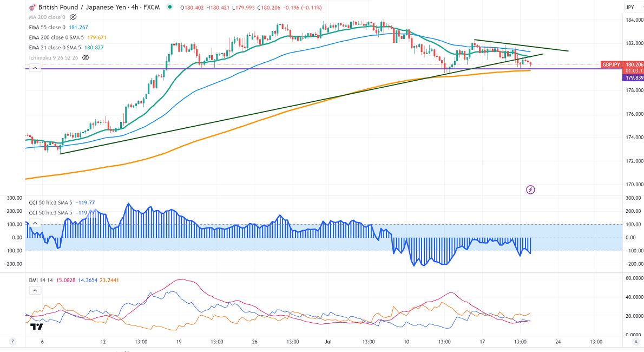Click the green market status indicator
Viewport: 644px width, 352px height.
tap(169, 7)
